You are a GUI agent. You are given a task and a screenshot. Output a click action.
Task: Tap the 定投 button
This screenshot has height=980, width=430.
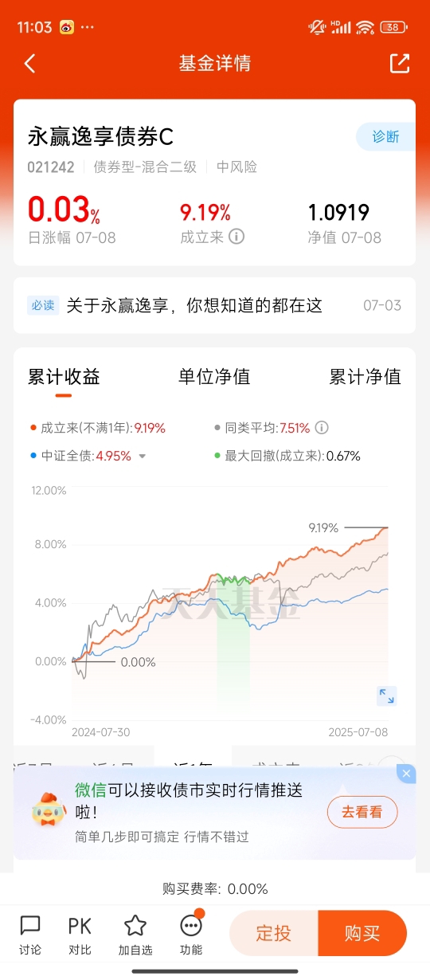274,933
